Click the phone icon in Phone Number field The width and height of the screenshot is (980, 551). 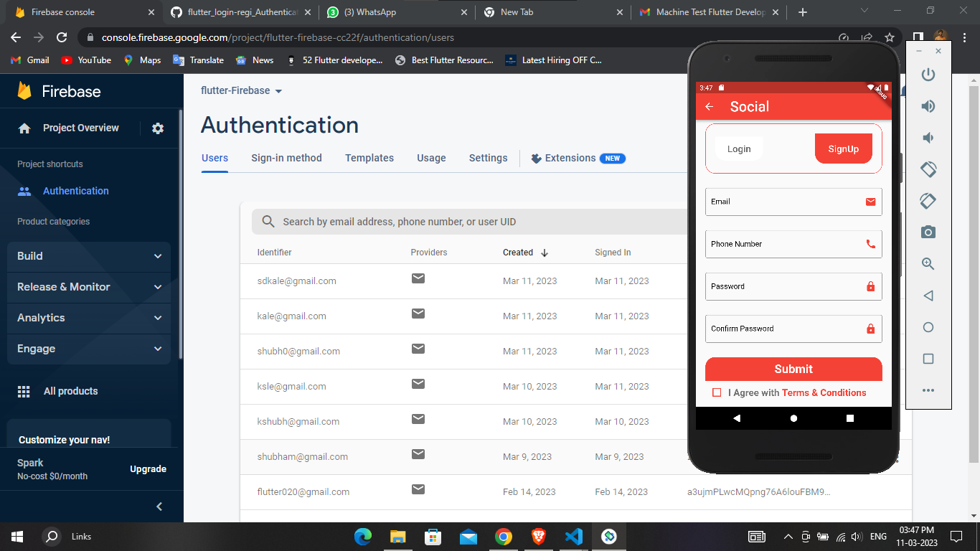[x=871, y=244]
